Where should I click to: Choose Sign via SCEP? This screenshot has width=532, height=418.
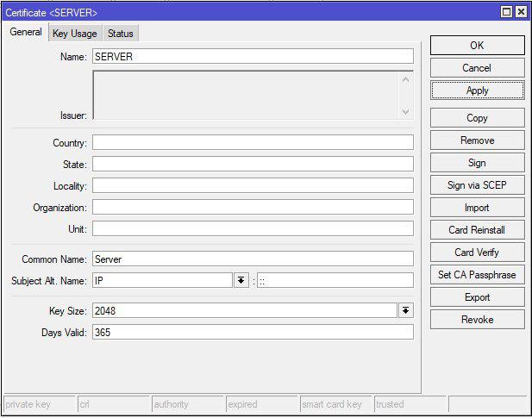coord(477,185)
